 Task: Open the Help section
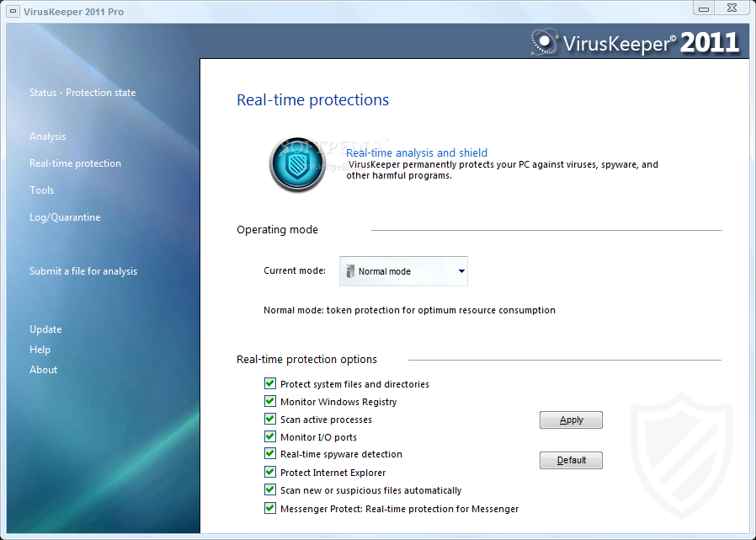point(40,350)
